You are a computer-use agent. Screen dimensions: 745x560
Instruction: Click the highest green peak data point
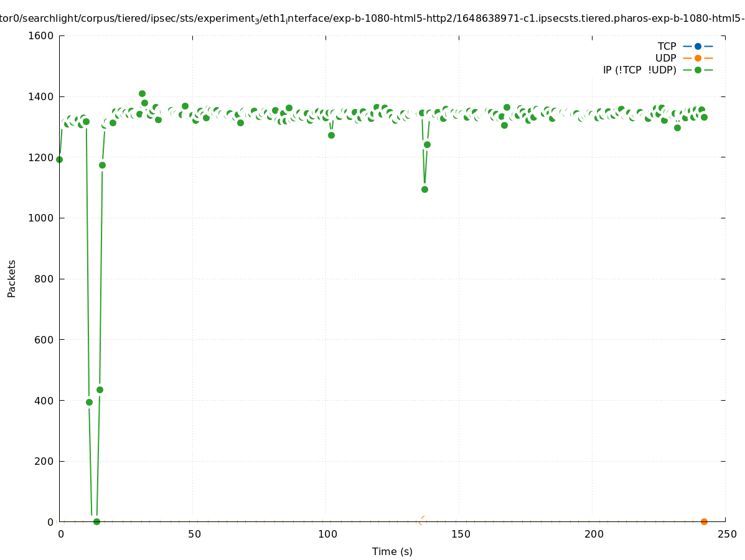(142, 93)
